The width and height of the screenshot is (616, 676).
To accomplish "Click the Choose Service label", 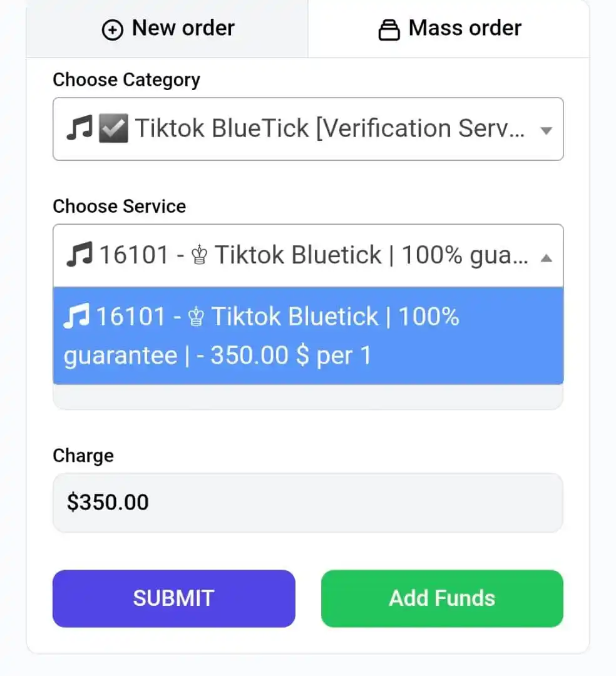I will coord(120,206).
